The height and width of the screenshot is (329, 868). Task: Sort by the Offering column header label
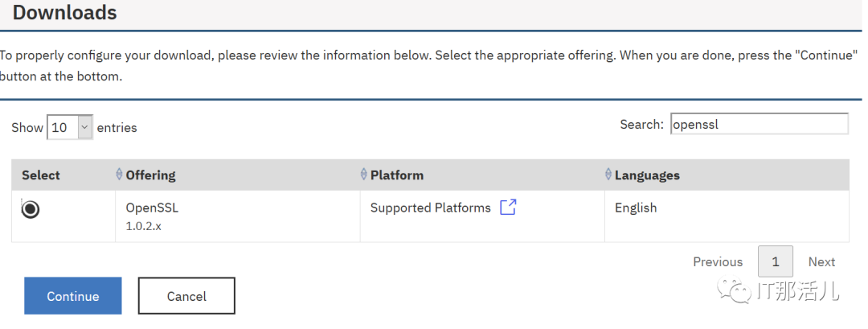150,175
